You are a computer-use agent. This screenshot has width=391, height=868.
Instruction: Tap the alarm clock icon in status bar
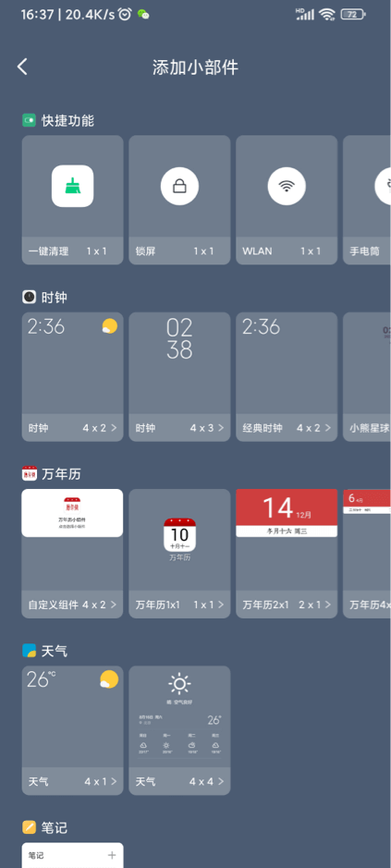pyautogui.click(x=125, y=15)
